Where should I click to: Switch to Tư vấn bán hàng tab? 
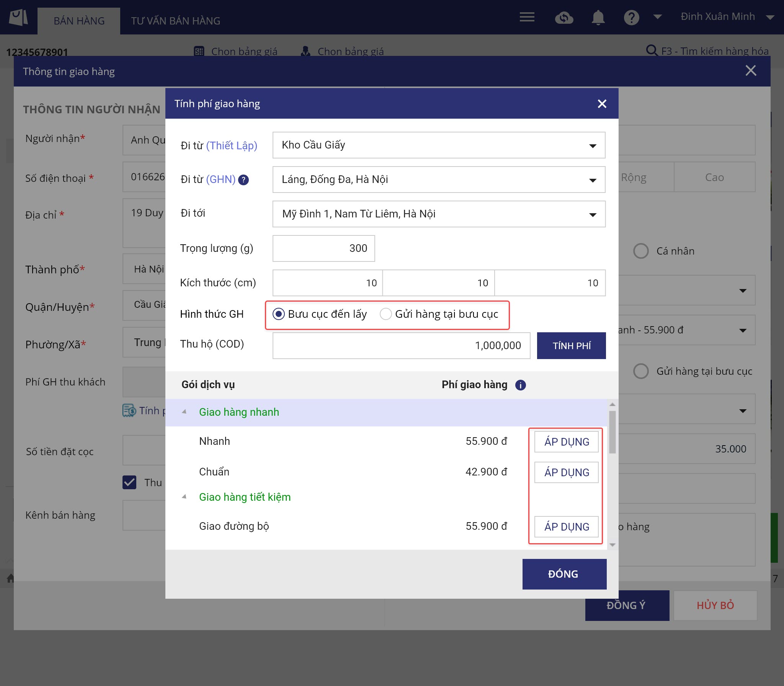point(175,21)
